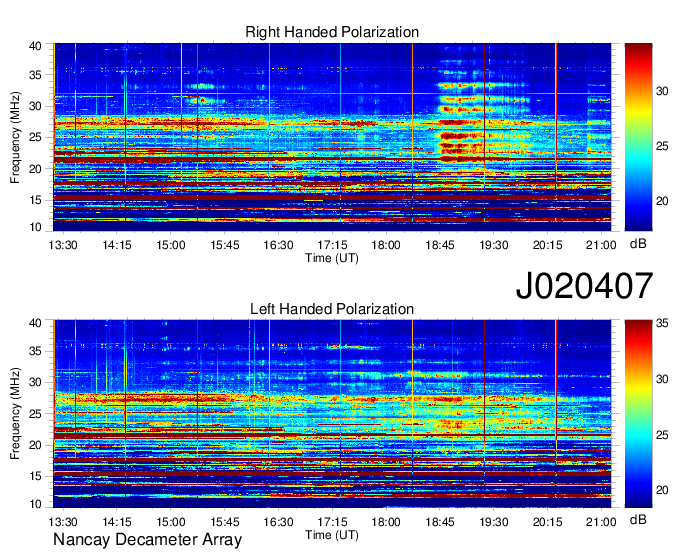680x552 pixels.
Task: Click the Right Handed Polarization color bar
Action: 638,137
